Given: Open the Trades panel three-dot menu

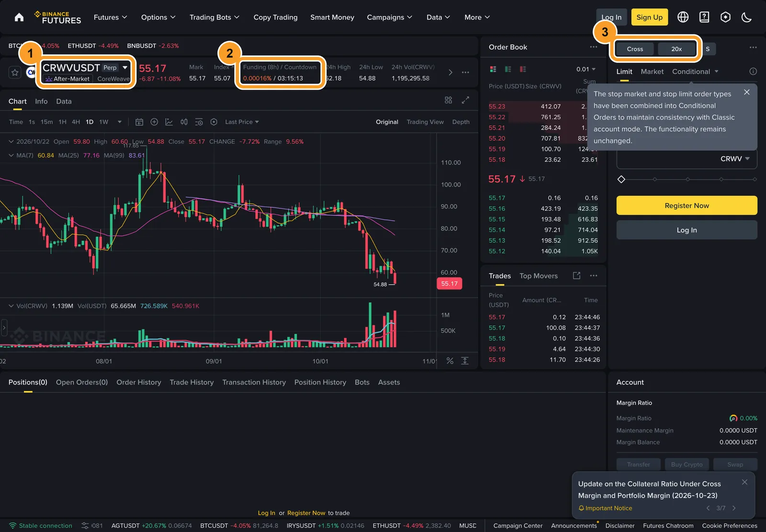Looking at the screenshot, I should (x=594, y=275).
